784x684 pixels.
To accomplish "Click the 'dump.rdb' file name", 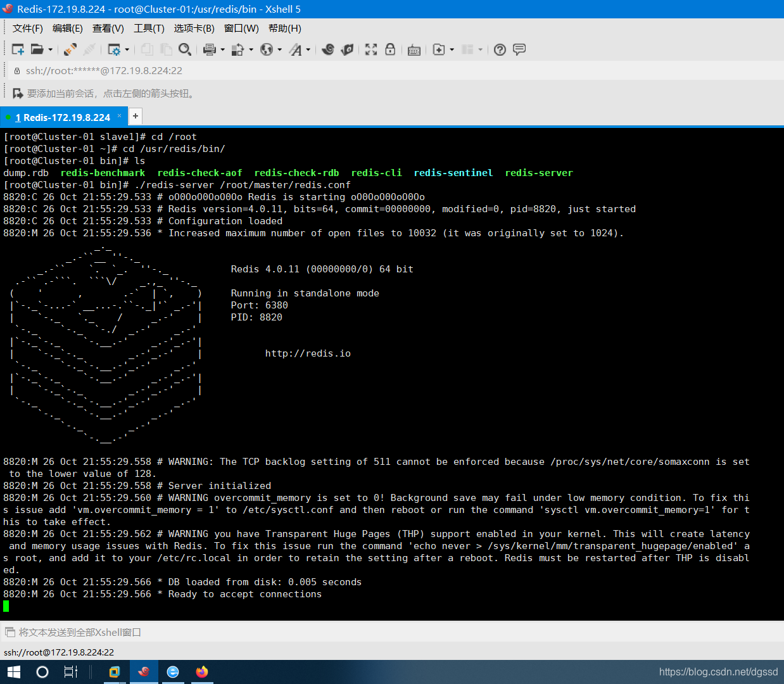I will (26, 173).
